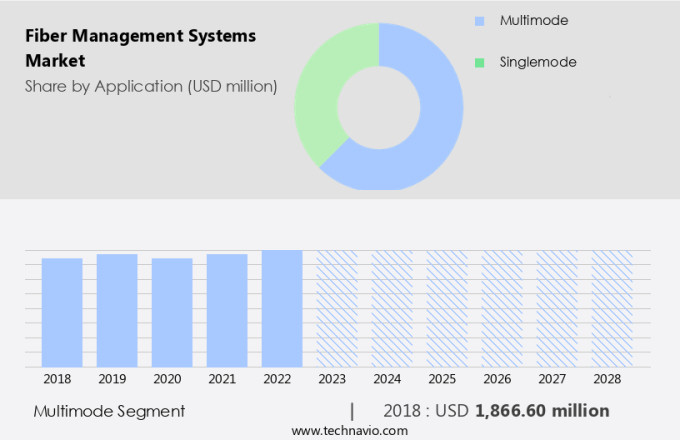Viewport: 680px width, 440px height.
Task: Click the hatched 2025 forecast bar
Action: coord(447,308)
